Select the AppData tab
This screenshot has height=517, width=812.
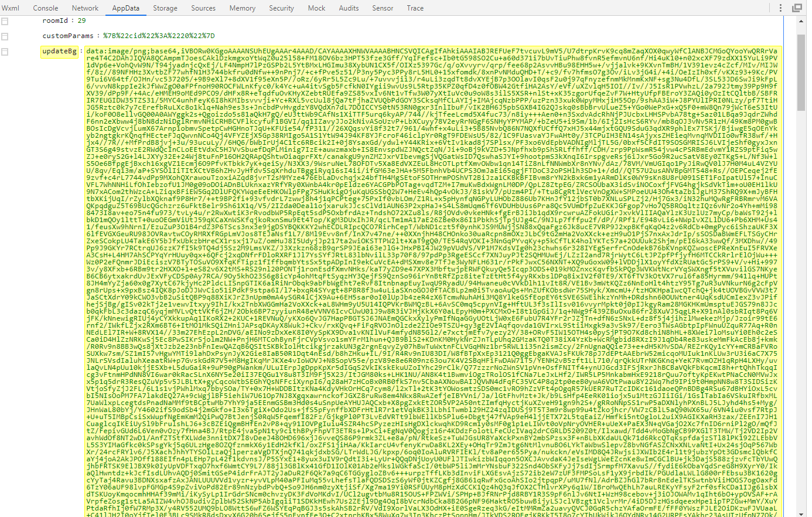tap(126, 8)
